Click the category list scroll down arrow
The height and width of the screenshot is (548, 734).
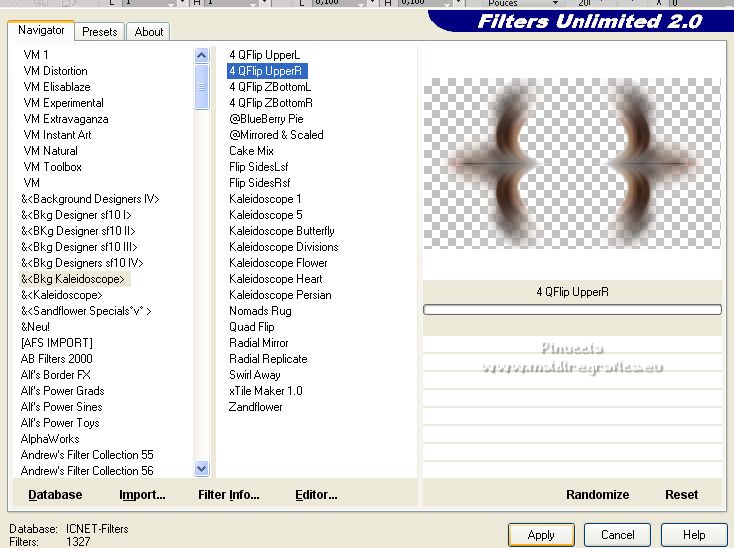click(x=202, y=468)
